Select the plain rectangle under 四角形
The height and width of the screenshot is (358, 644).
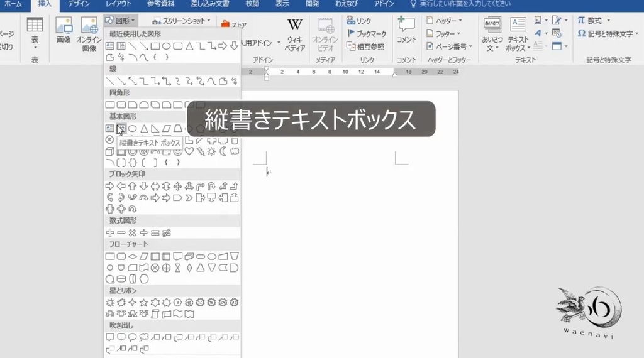click(109, 105)
